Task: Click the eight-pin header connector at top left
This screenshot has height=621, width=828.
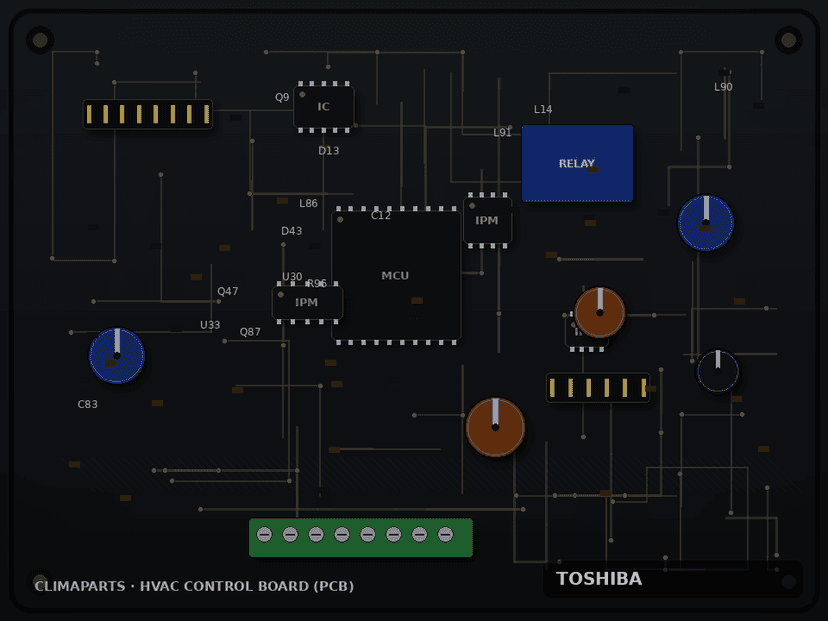Action: tap(148, 114)
